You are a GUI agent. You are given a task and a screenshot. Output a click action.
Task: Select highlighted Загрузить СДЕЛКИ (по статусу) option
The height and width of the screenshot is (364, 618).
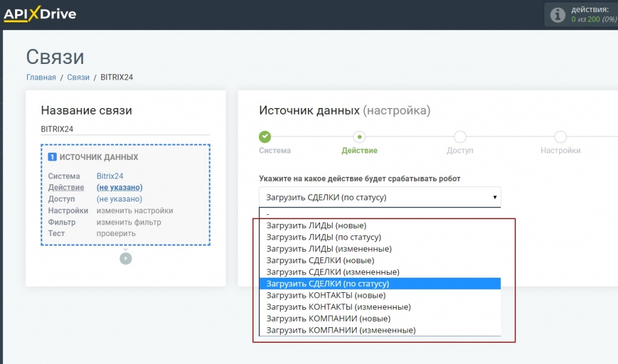[380, 284]
